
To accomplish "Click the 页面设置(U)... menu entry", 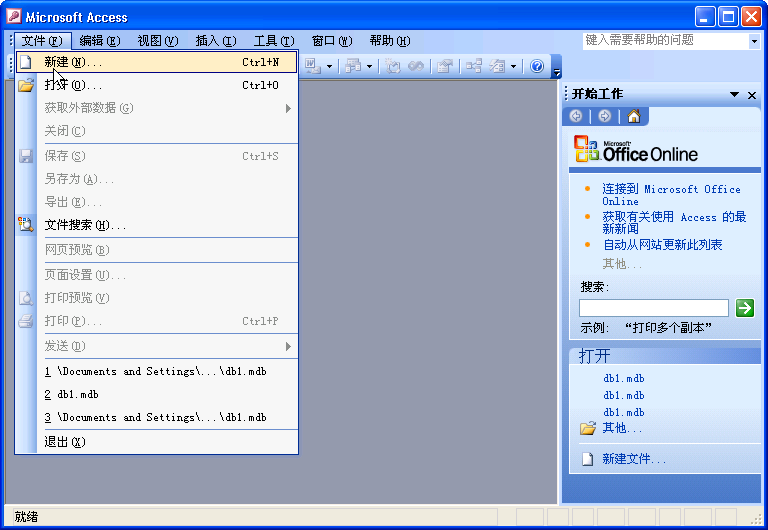I will pos(157,275).
